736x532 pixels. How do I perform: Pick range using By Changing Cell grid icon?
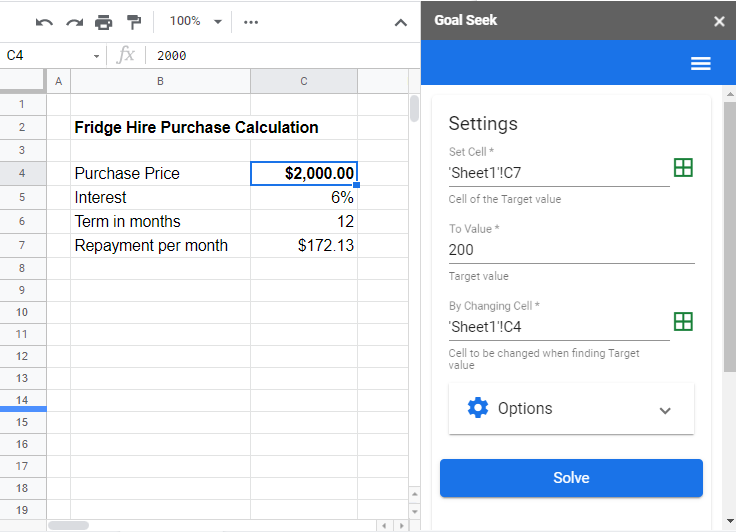[683, 322]
